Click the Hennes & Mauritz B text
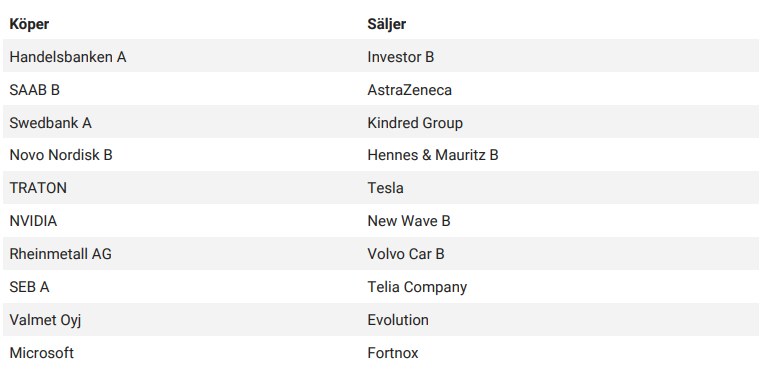The width and height of the screenshot is (769, 368). (x=433, y=156)
